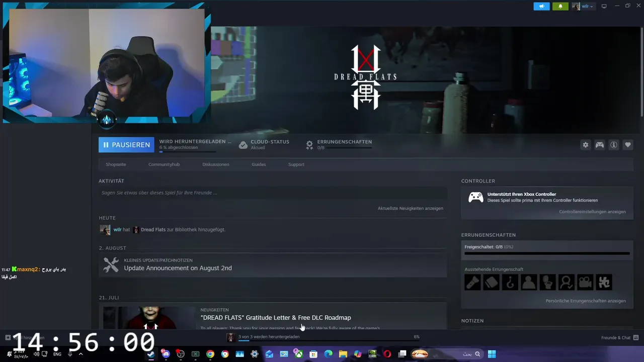Screen dimensions: 644x362
Task: Click the wrench patch notes icon
Action: (x=111, y=264)
